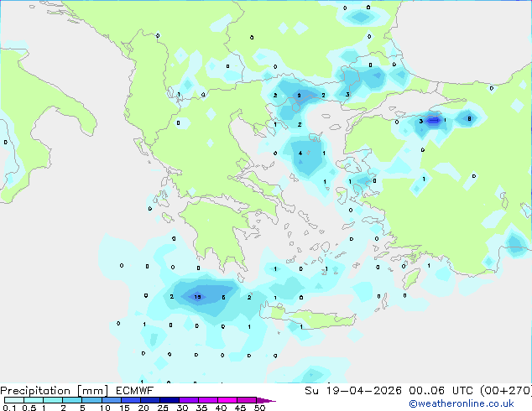Image resolution: width=532 pixels, height=411 pixels.
Task: Click the 40–45 mm magenta legend swatch
Action: coord(227,400)
